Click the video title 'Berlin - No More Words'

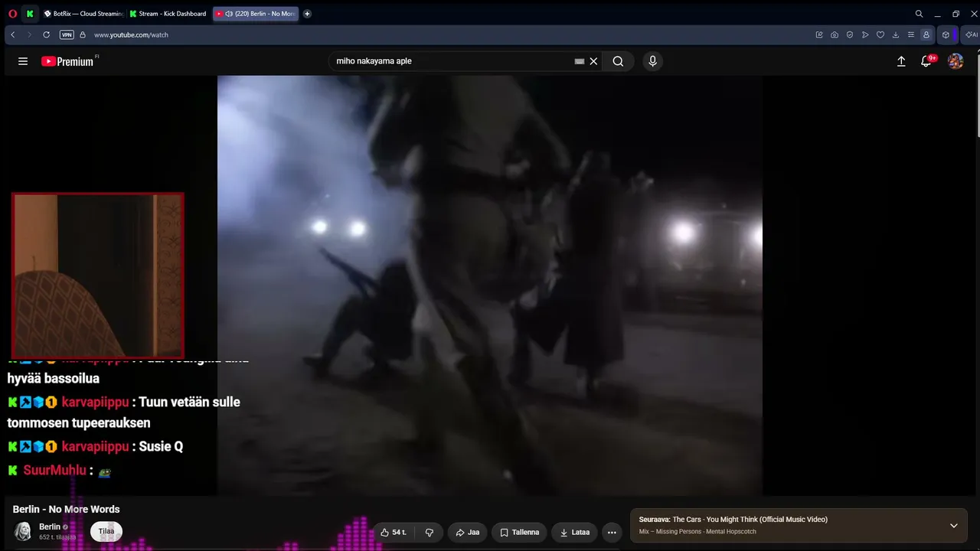[67, 510]
